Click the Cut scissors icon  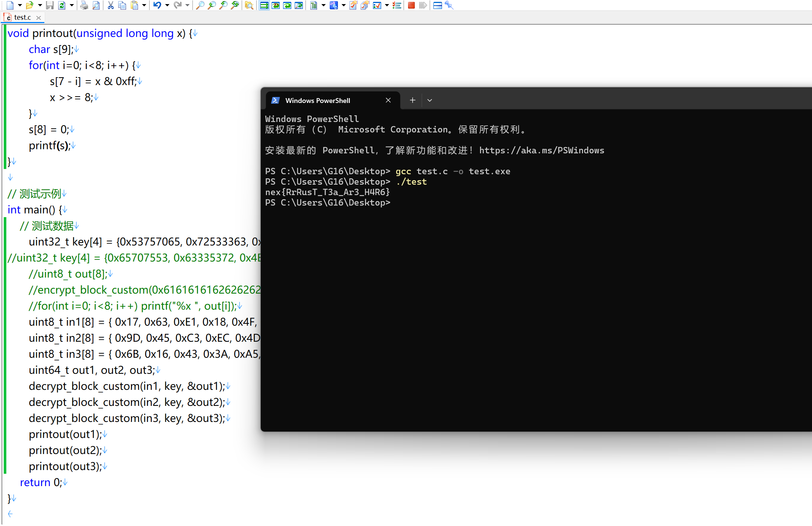click(110, 5)
